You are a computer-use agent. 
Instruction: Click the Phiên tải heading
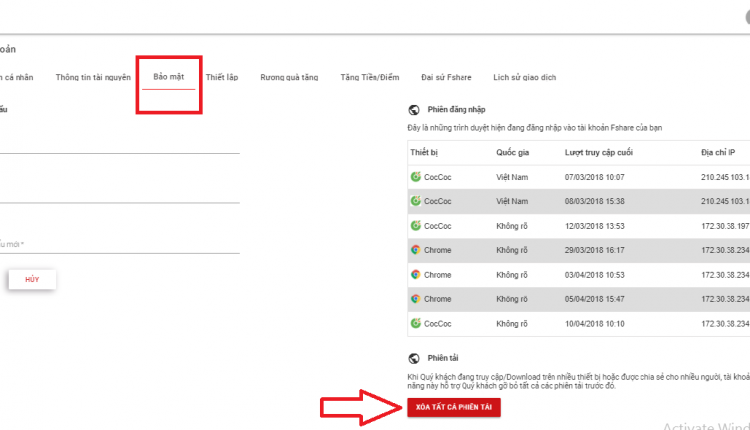(x=443, y=358)
